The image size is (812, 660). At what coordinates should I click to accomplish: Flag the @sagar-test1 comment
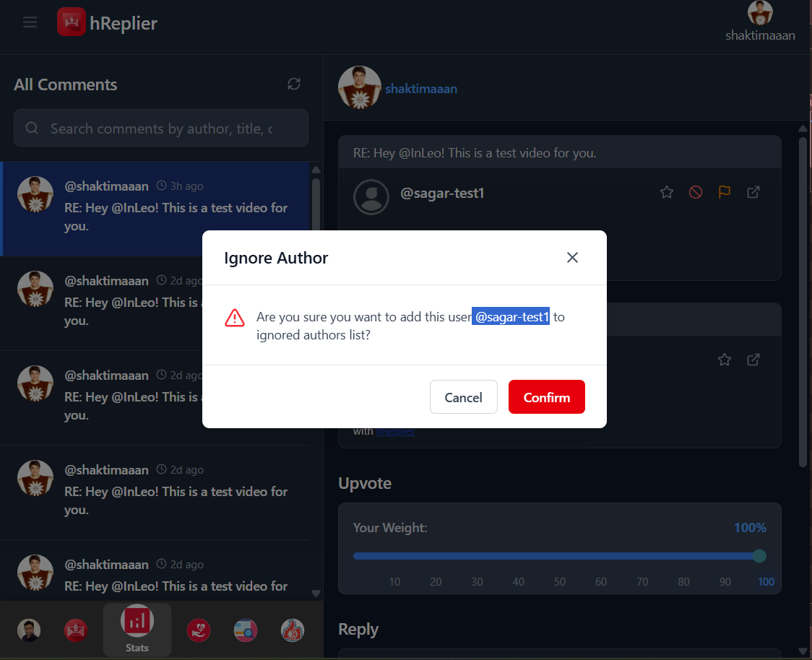tap(725, 193)
